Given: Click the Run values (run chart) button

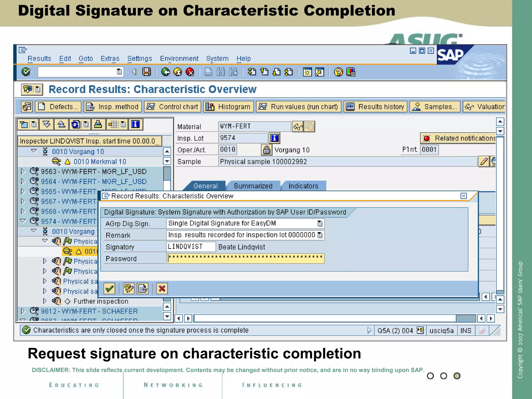Looking at the screenshot, I should coord(299,107).
